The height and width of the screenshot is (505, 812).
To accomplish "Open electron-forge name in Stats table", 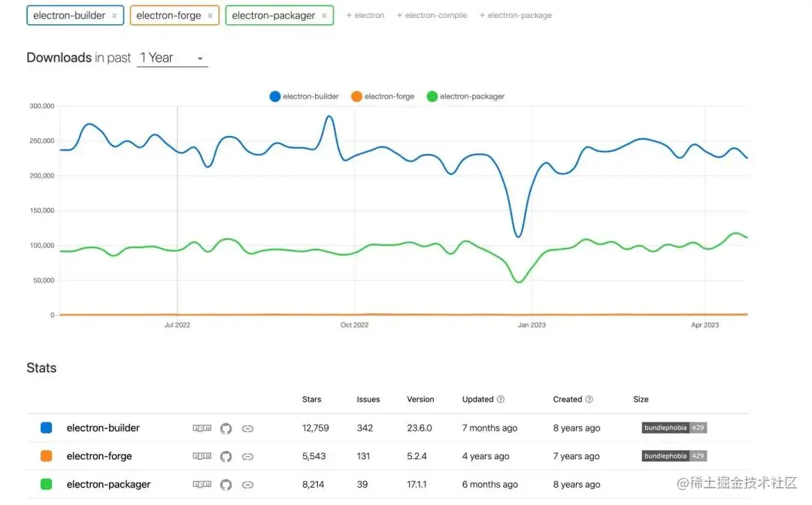I will click(x=99, y=456).
